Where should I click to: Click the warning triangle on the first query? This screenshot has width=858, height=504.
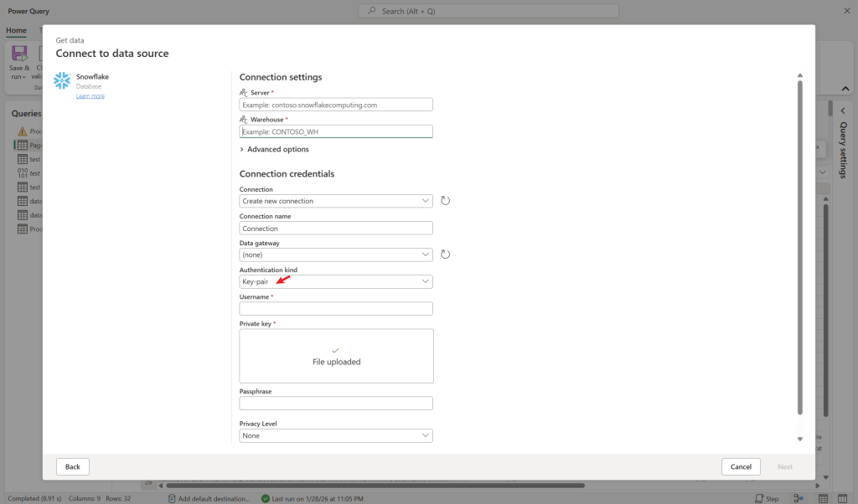(x=22, y=131)
